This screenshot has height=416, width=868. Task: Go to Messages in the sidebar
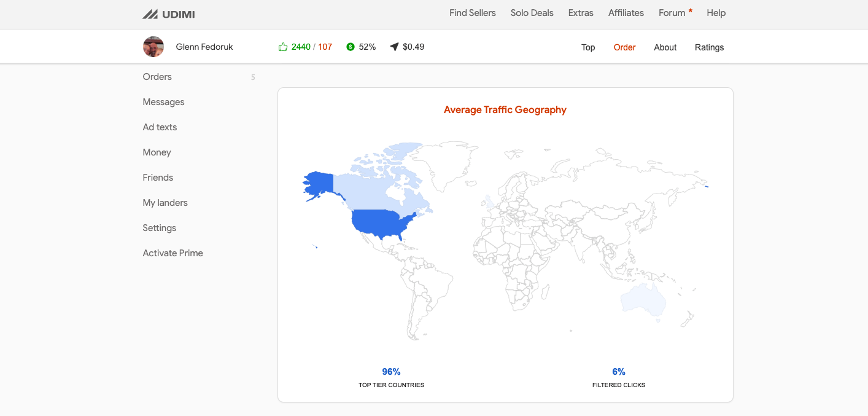click(163, 102)
